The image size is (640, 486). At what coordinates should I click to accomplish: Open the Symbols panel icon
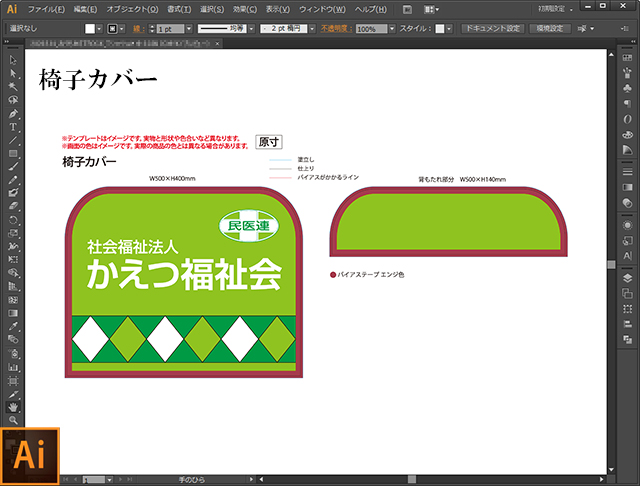tap(627, 88)
